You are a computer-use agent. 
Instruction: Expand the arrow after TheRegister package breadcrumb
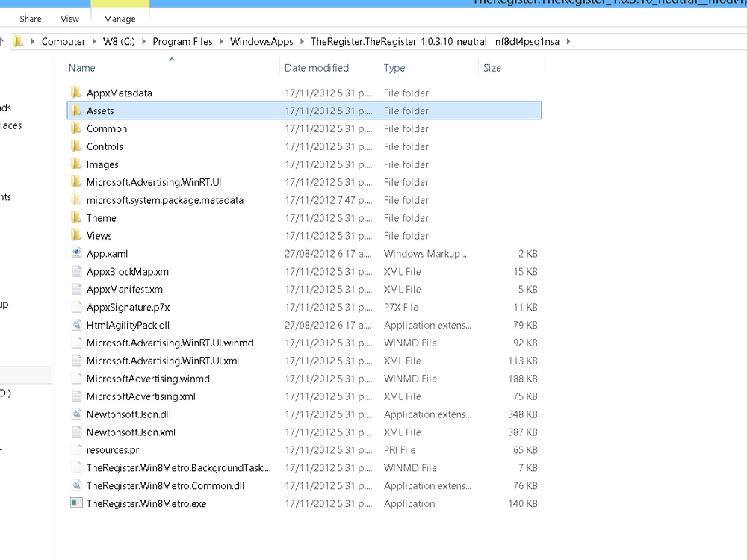coord(568,41)
